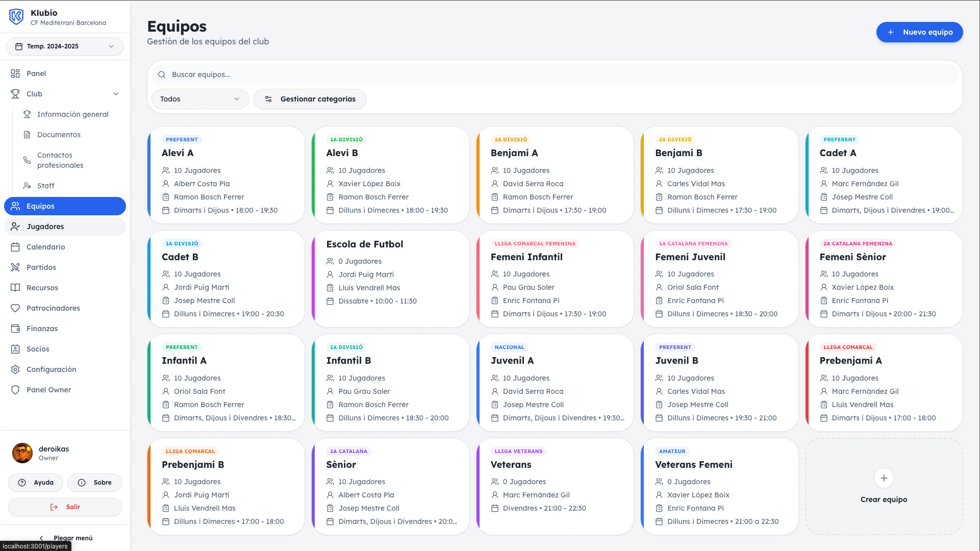
Task: Open Contactos profesionales
Action: tap(60, 160)
